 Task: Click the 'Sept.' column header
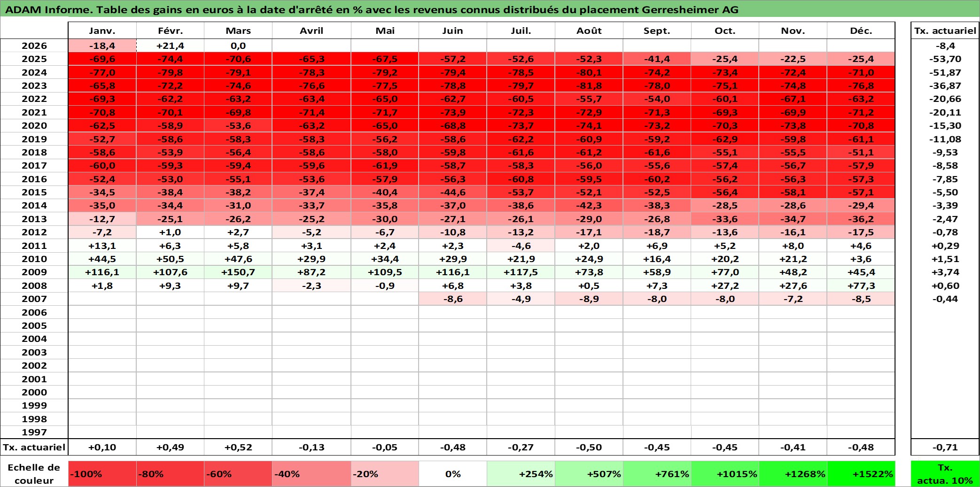657,31
